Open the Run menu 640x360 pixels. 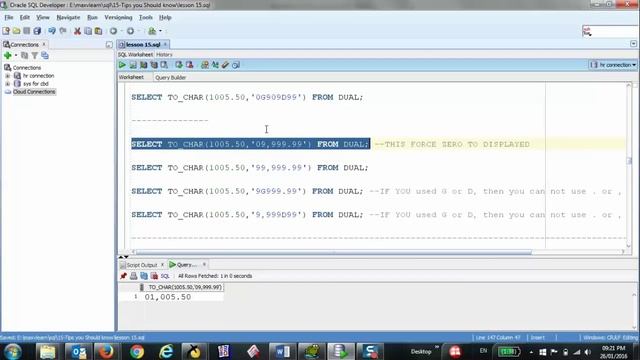coord(92,18)
